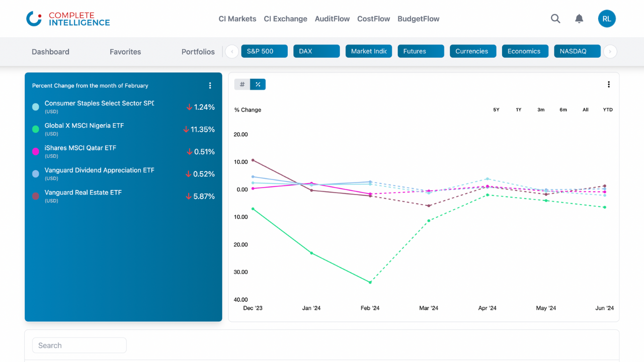Switch chart to number (#) mode

pyautogui.click(x=242, y=84)
